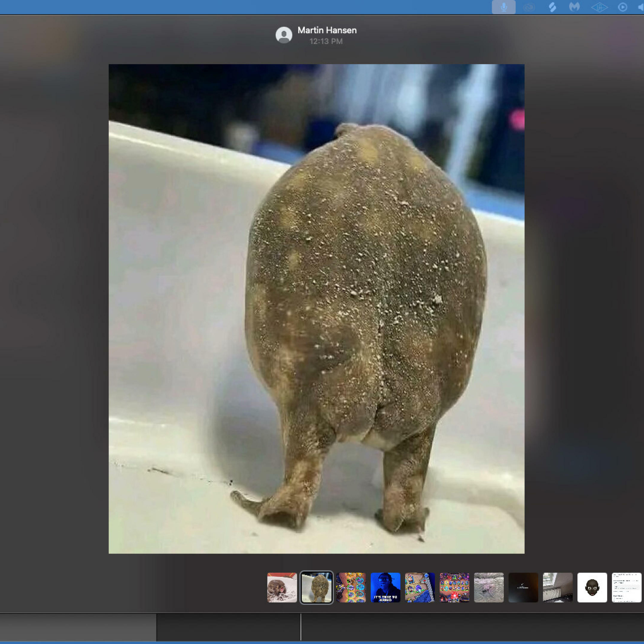Open the Creative Cloud menu bar icon
This screenshot has width=644, height=644.
tap(529, 7)
